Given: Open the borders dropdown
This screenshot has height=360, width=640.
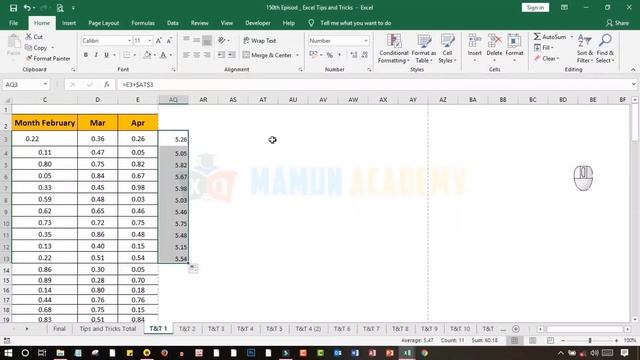Looking at the screenshot, I should point(135,55).
